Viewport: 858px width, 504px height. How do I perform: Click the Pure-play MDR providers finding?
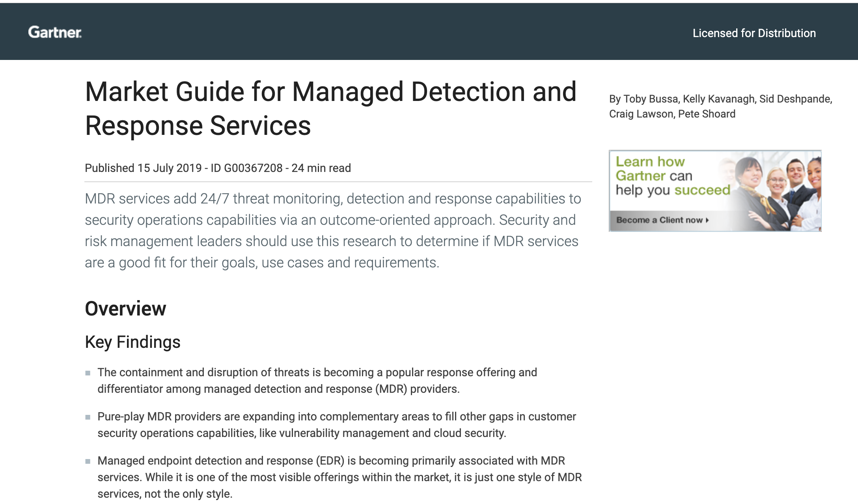337,425
